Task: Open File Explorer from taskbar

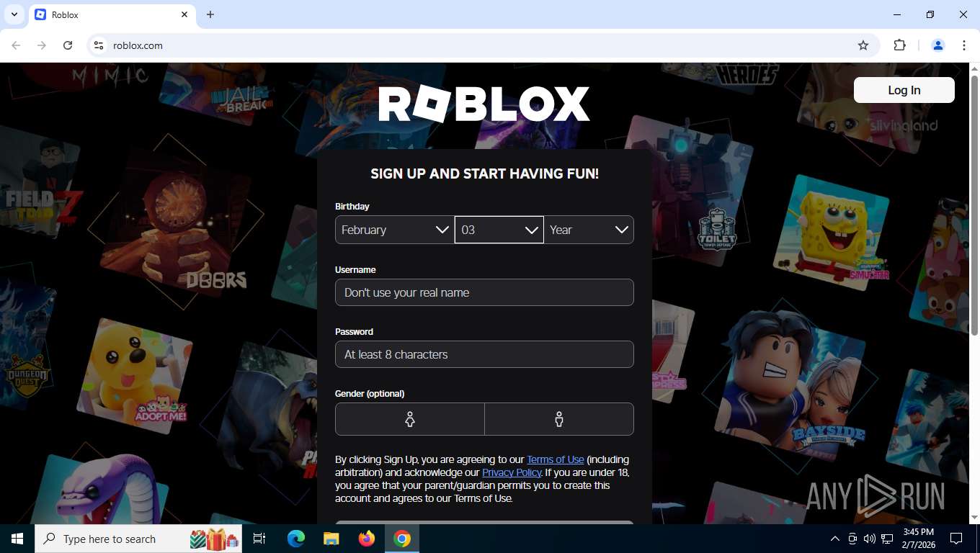Action: coord(331,539)
